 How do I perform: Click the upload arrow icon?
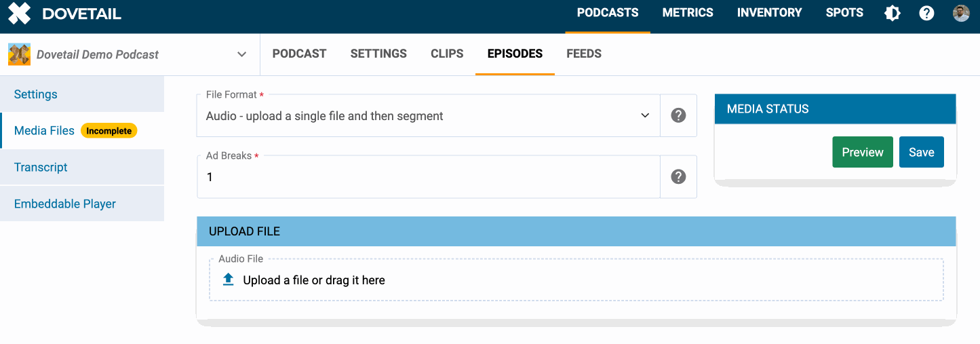tap(229, 280)
